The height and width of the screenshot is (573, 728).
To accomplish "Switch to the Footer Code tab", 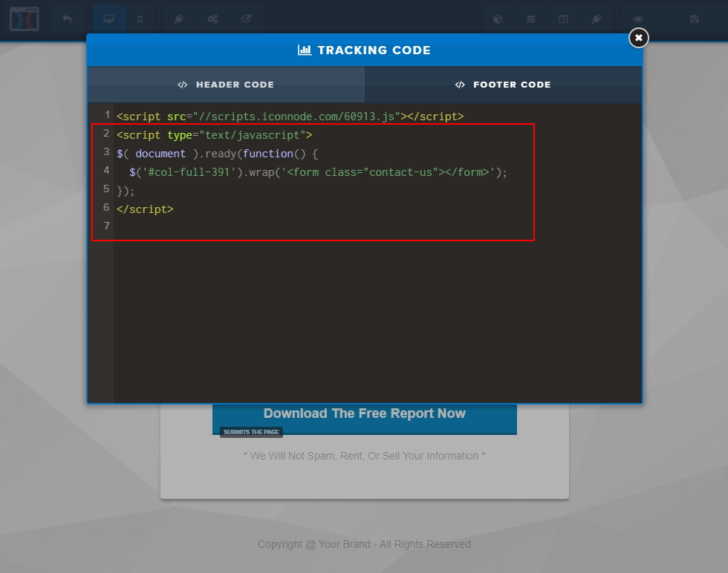I will [504, 85].
